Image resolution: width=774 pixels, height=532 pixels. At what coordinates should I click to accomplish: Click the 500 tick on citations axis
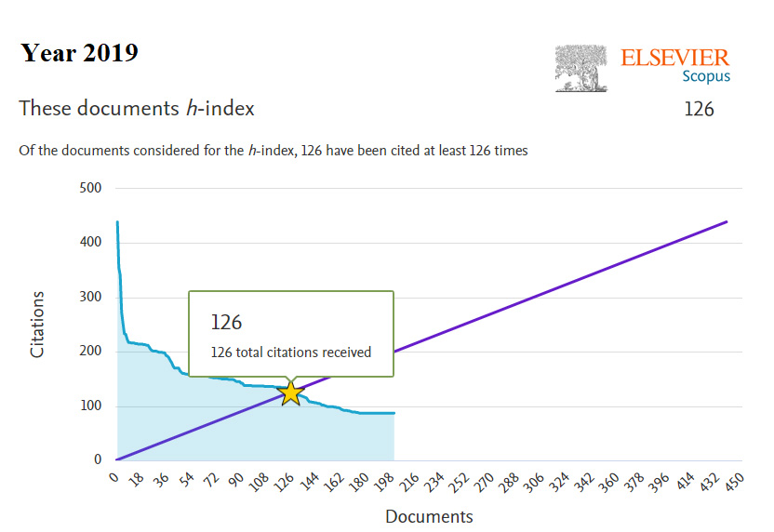tap(90, 189)
